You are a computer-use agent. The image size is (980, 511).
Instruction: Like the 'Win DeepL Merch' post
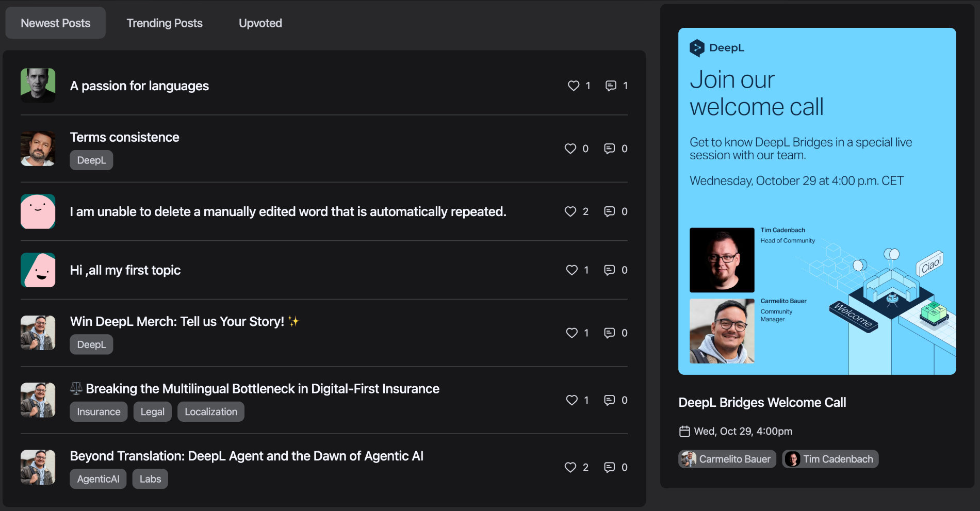point(571,333)
